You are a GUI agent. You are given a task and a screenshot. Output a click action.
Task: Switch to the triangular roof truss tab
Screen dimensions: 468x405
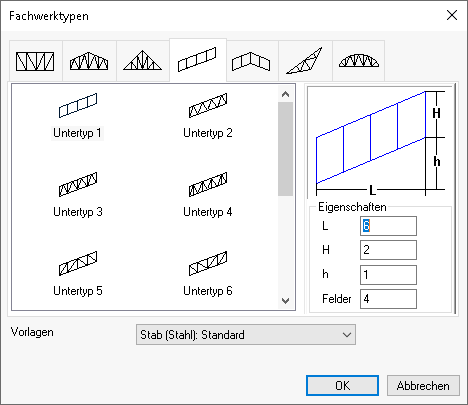[143, 61]
